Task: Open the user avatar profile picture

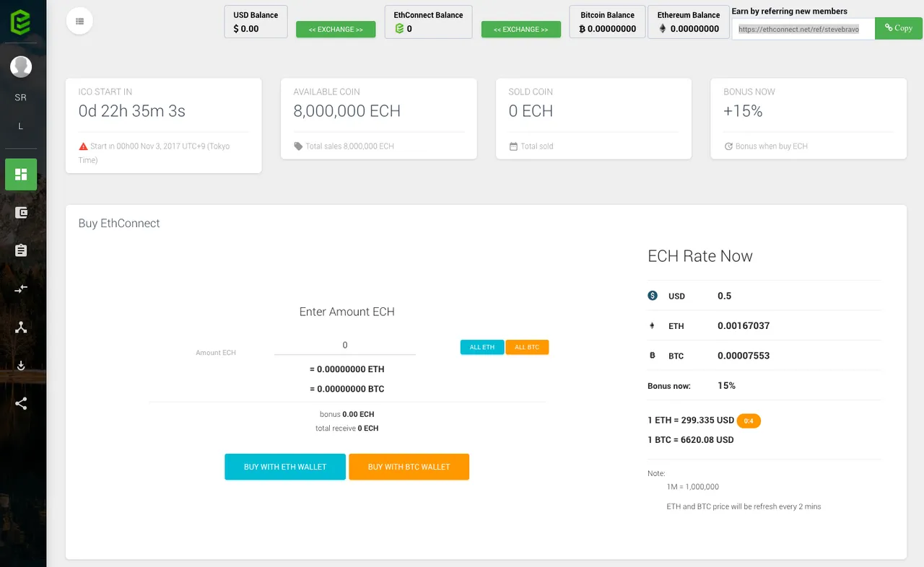Action: click(20, 67)
